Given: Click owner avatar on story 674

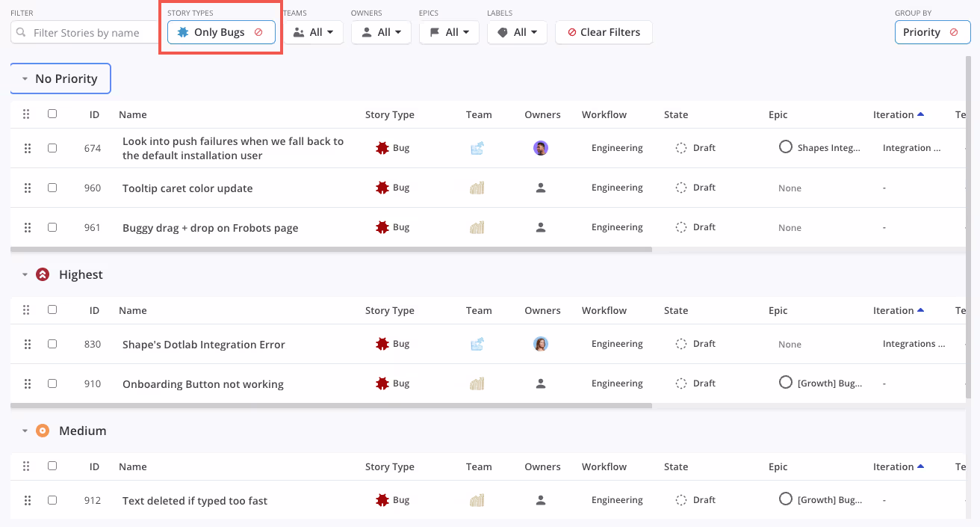Looking at the screenshot, I should [541, 148].
